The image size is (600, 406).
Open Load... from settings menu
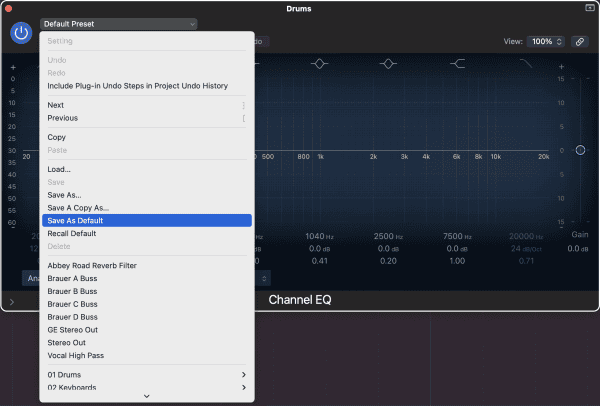pyautogui.click(x=147, y=169)
